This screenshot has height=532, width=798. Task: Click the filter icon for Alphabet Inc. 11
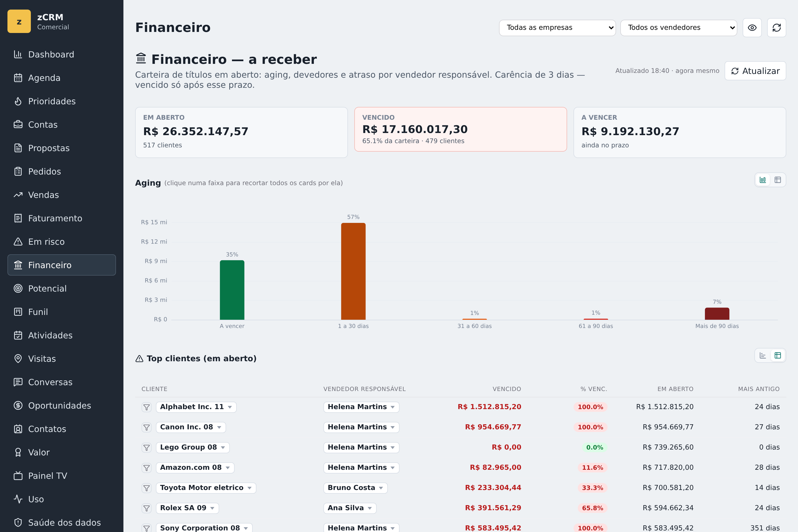point(147,407)
